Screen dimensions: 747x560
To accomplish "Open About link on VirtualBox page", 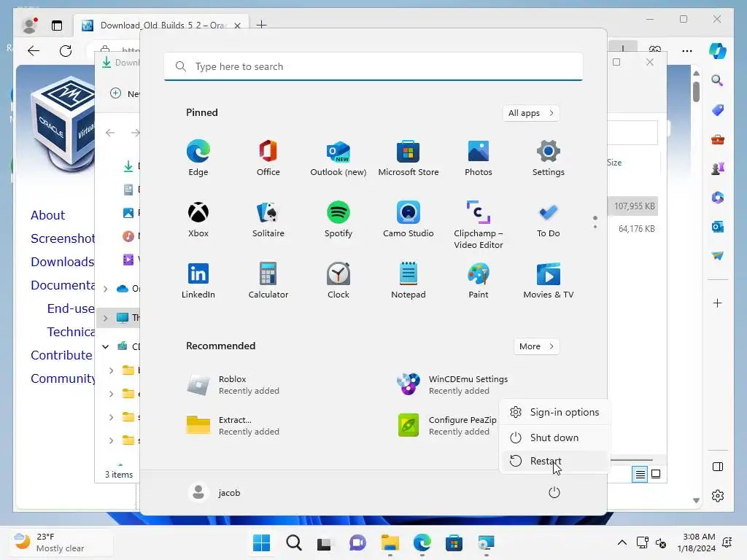I will (47, 215).
